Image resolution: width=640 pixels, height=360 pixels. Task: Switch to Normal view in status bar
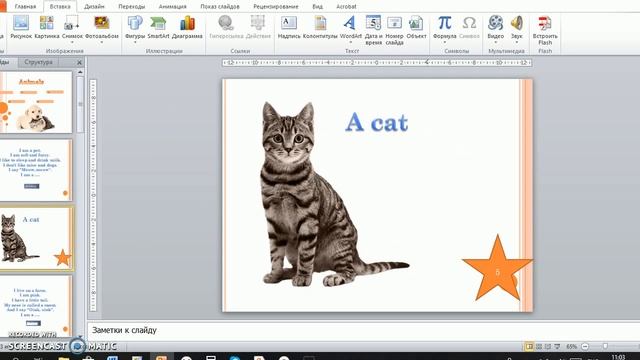pos(529,347)
